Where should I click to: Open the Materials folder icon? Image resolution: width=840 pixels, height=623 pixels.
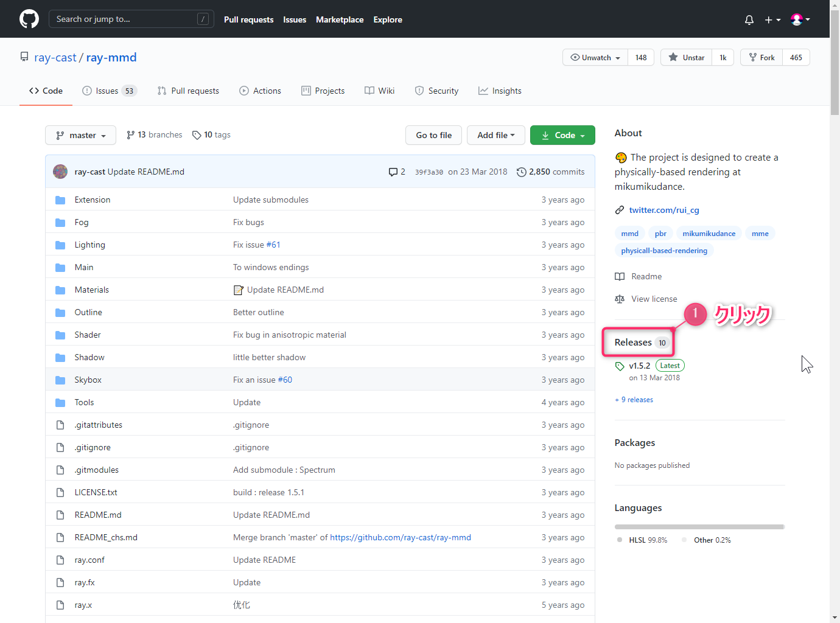60,290
